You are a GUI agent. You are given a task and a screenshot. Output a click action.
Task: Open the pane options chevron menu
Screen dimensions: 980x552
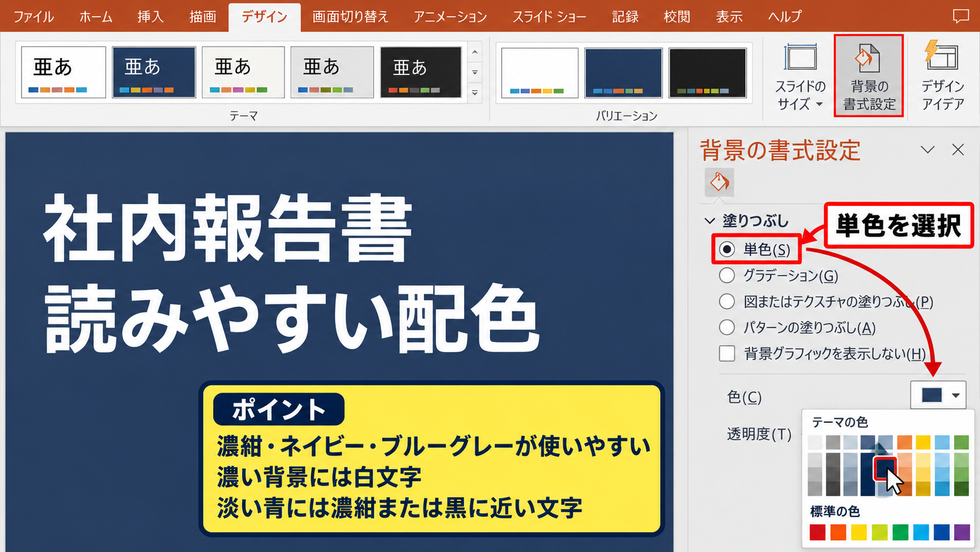(927, 150)
